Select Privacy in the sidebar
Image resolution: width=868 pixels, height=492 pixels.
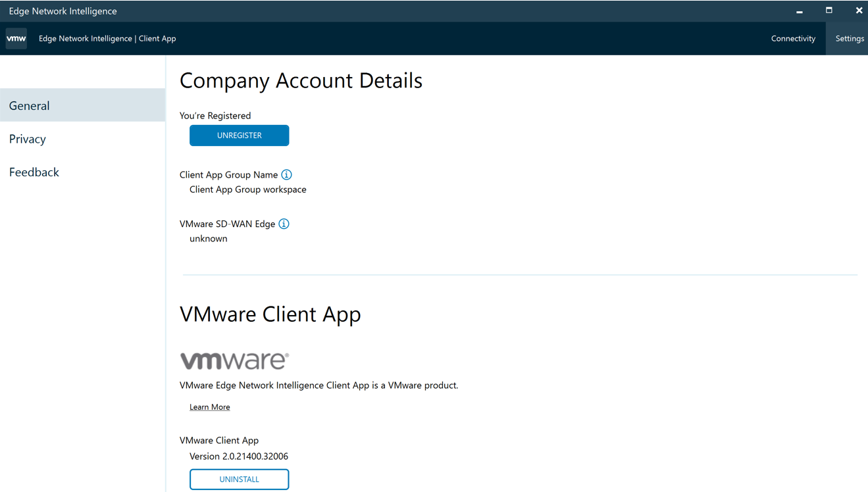82,139
